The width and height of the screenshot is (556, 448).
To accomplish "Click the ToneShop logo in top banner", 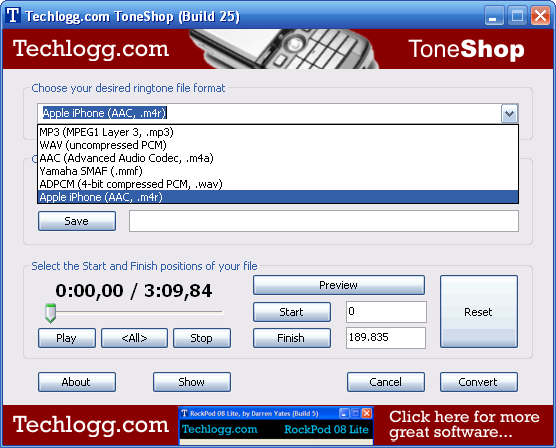I will pyautogui.click(x=466, y=49).
